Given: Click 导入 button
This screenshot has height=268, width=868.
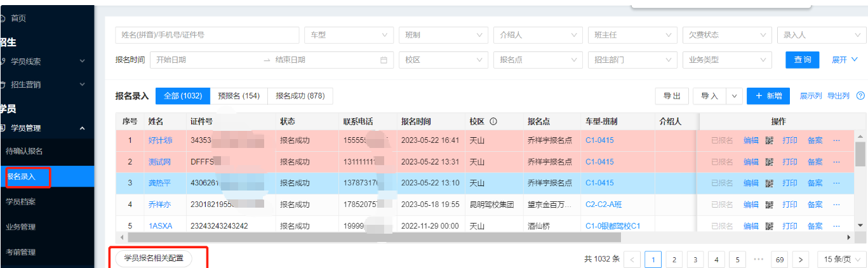Looking at the screenshot, I should [710, 96].
